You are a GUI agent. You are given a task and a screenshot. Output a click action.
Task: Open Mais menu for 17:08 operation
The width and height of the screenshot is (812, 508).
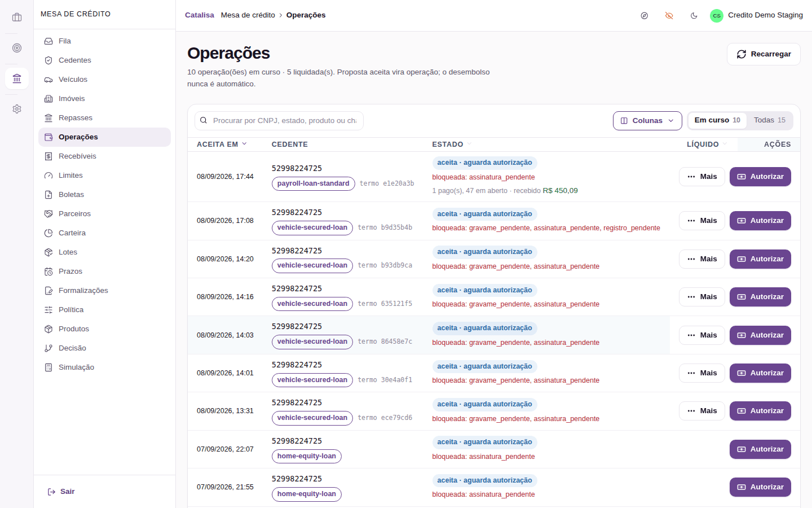(x=702, y=221)
